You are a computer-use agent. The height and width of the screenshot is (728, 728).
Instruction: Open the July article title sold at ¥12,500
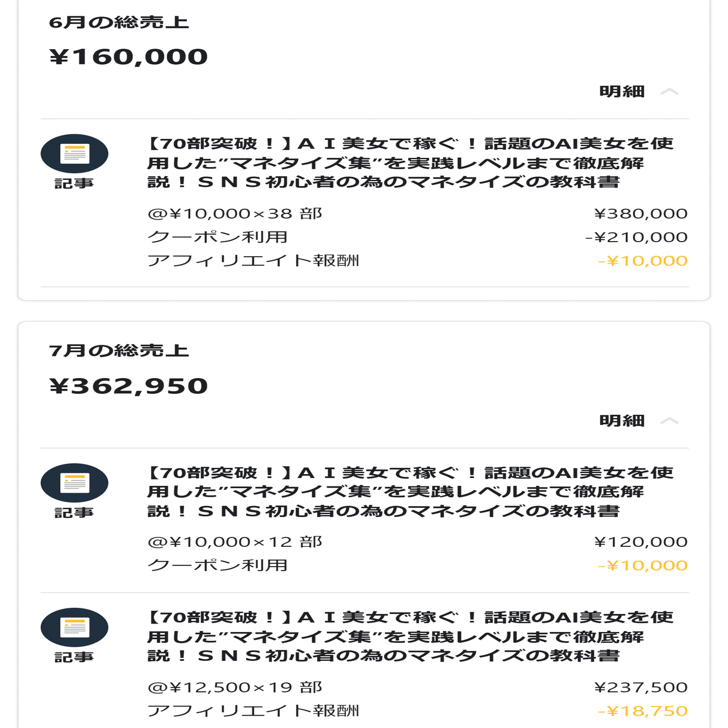pos(410,636)
